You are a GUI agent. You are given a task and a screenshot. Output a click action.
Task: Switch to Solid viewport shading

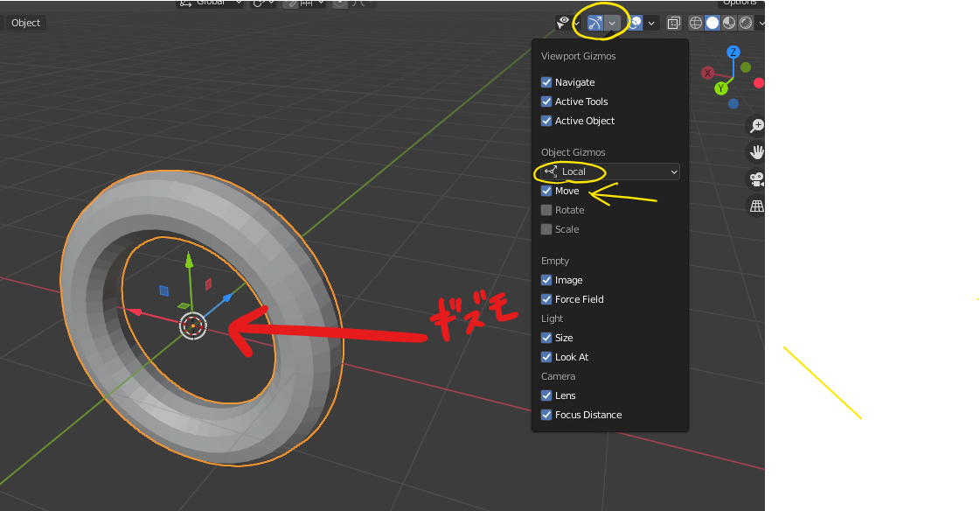click(712, 23)
